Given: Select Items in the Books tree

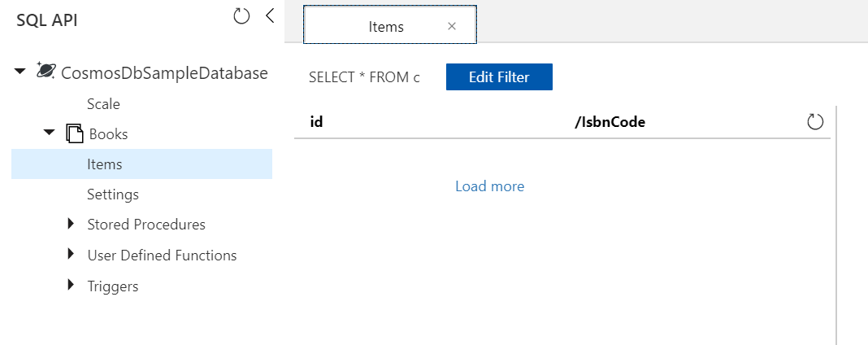Looking at the screenshot, I should click(104, 164).
